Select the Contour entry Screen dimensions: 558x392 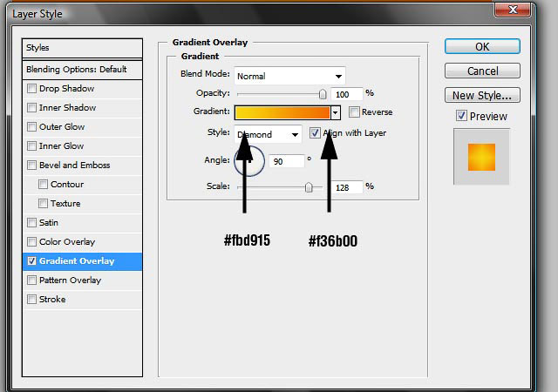(67, 185)
